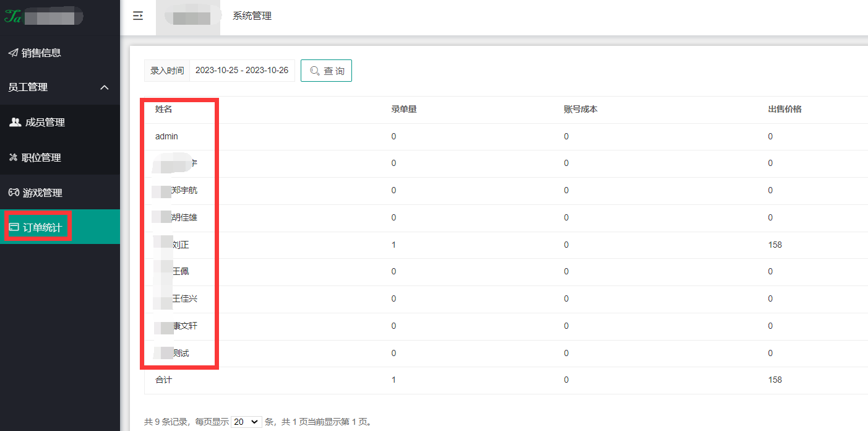Click the 录入时间 label
The image size is (868, 431).
167,71
